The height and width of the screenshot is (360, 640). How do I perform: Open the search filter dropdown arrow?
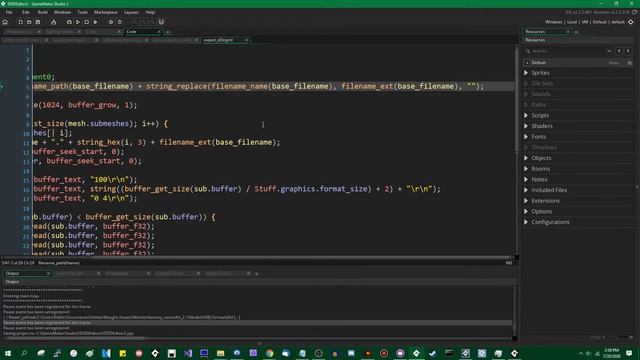click(609, 51)
